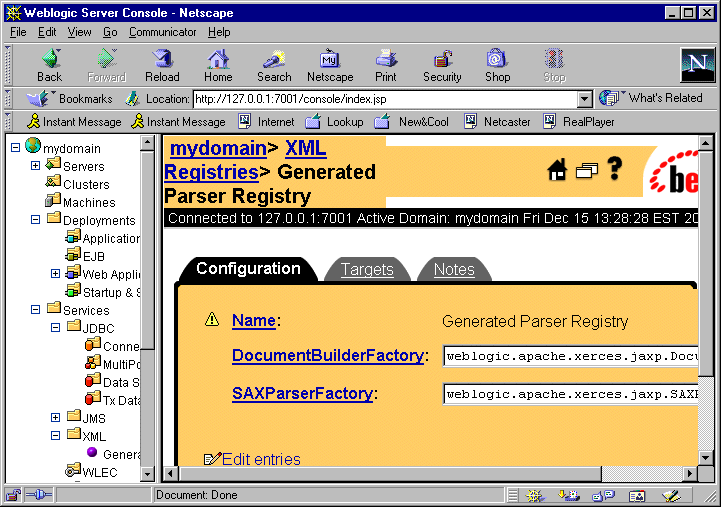
Task: Select EJB in the tree
Action: coord(94,256)
